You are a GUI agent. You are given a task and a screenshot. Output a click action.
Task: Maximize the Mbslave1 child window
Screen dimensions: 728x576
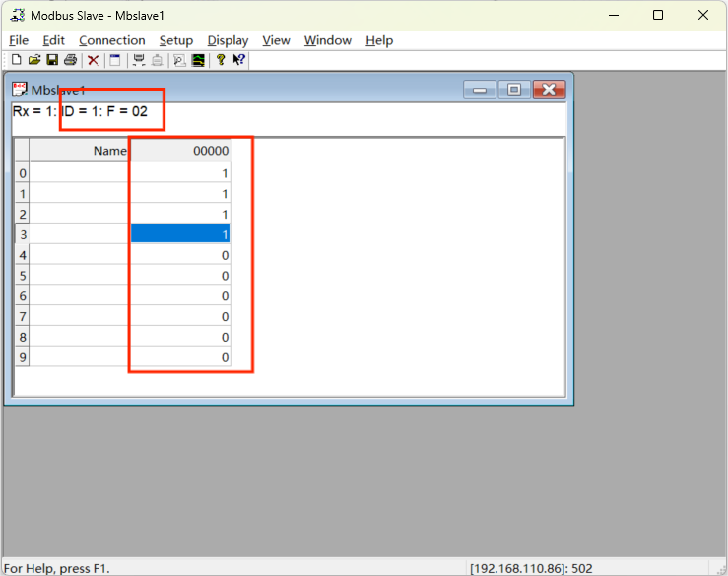pos(514,90)
